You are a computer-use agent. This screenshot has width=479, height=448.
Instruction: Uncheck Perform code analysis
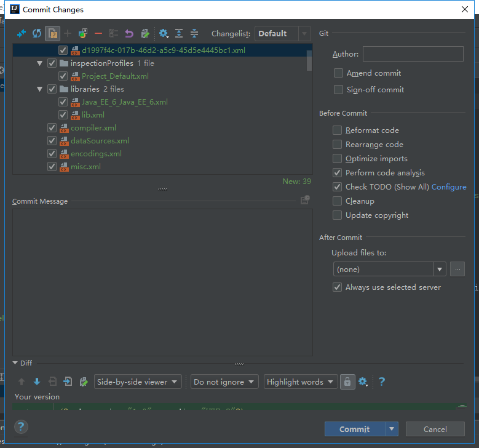pyautogui.click(x=337, y=173)
